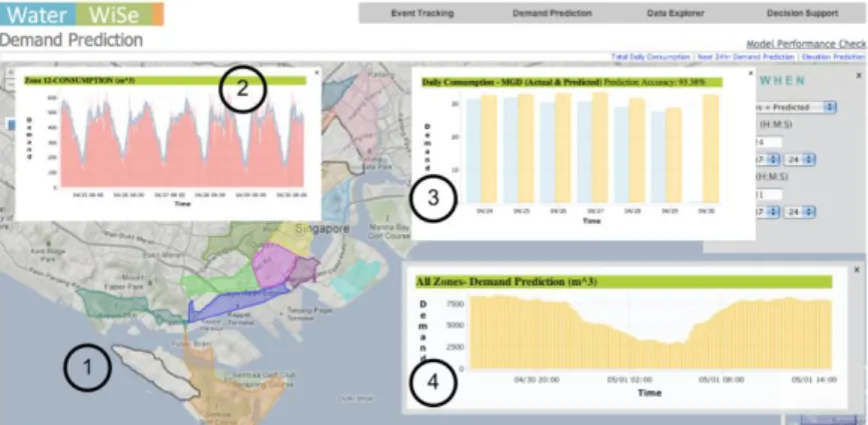
Task: Select the purple zone on the map
Action: coord(274,264)
